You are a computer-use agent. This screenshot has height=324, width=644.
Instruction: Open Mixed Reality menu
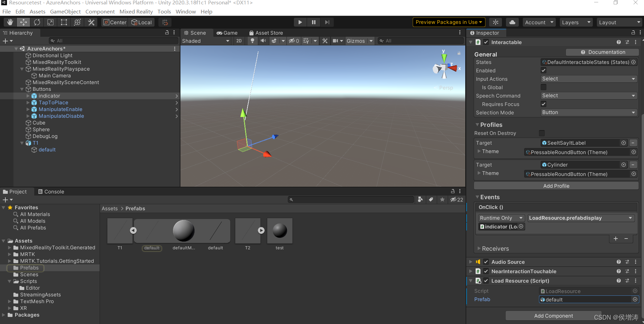[136, 11]
